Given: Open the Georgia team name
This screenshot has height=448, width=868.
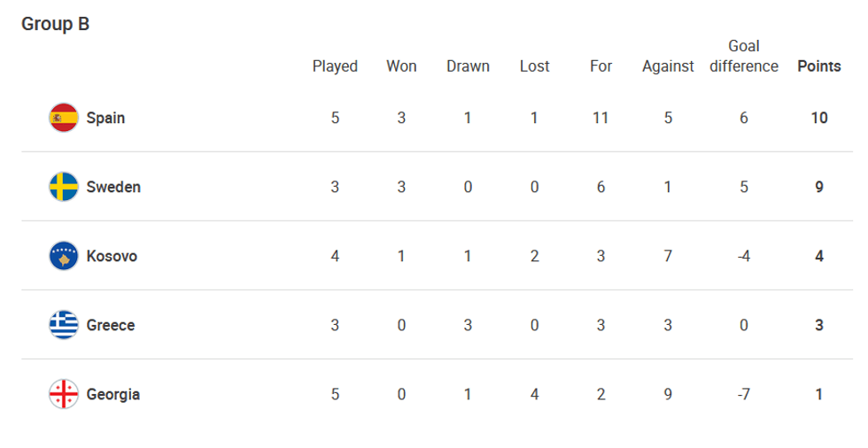Looking at the screenshot, I should (113, 394).
